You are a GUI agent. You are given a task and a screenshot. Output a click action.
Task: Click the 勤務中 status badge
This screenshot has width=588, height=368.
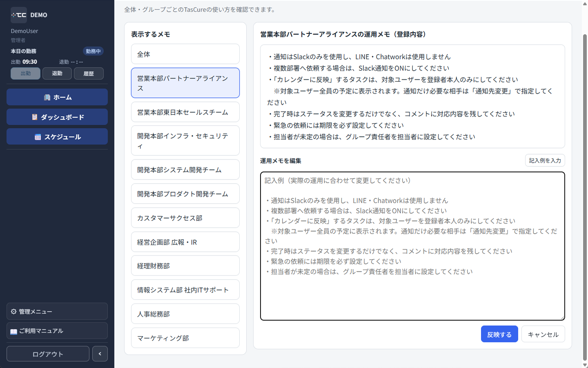93,51
